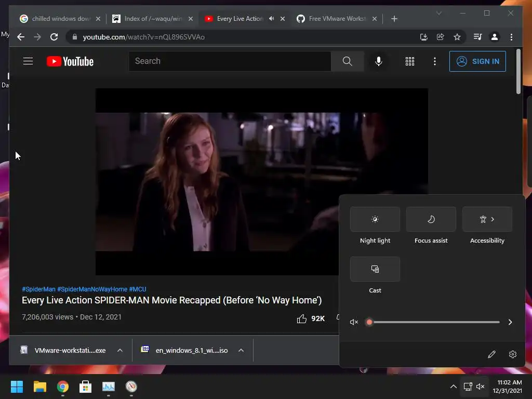The image size is (532, 399).
Task: Click the page vertical scrollbar
Action: (518, 71)
